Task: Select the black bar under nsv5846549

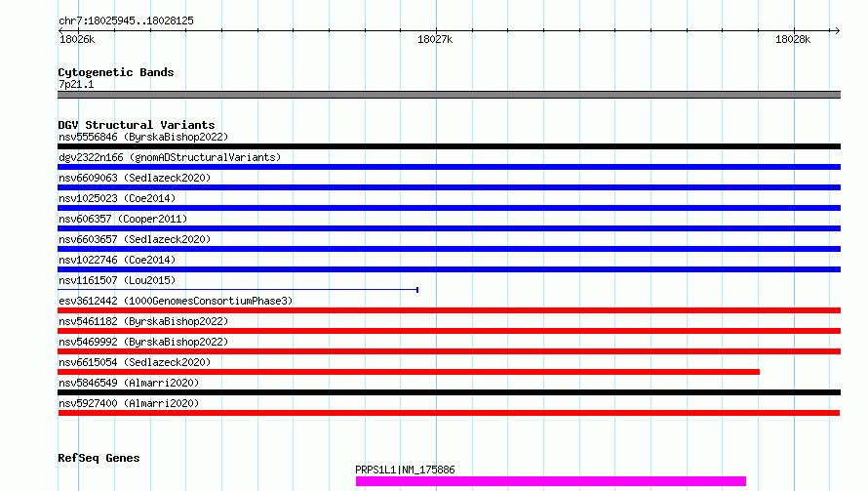Action: [x=449, y=392]
